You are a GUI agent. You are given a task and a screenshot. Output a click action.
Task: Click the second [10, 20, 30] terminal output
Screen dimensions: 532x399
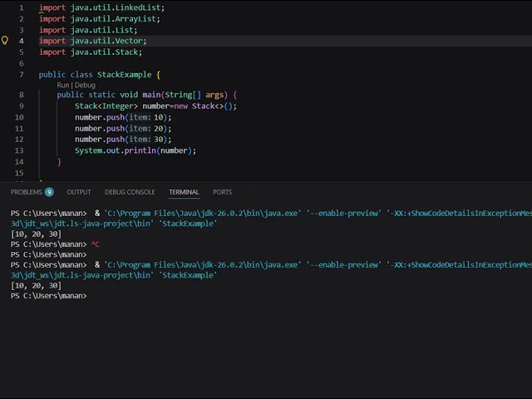(x=37, y=285)
